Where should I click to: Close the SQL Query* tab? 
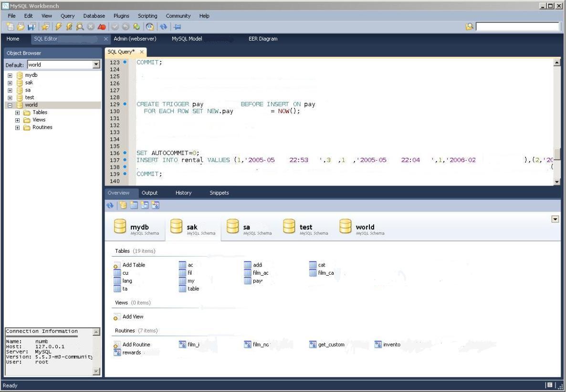point(141,52)
